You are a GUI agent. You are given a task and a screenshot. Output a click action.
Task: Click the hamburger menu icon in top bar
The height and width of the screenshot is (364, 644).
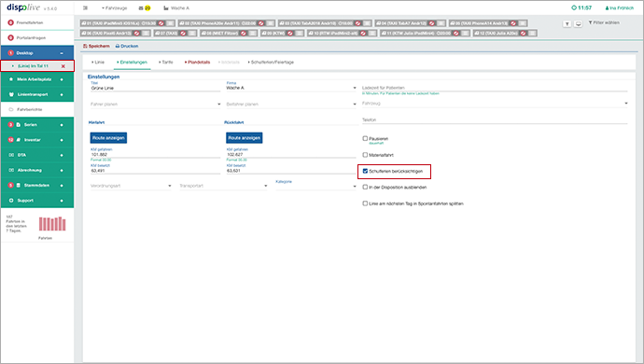85,7
